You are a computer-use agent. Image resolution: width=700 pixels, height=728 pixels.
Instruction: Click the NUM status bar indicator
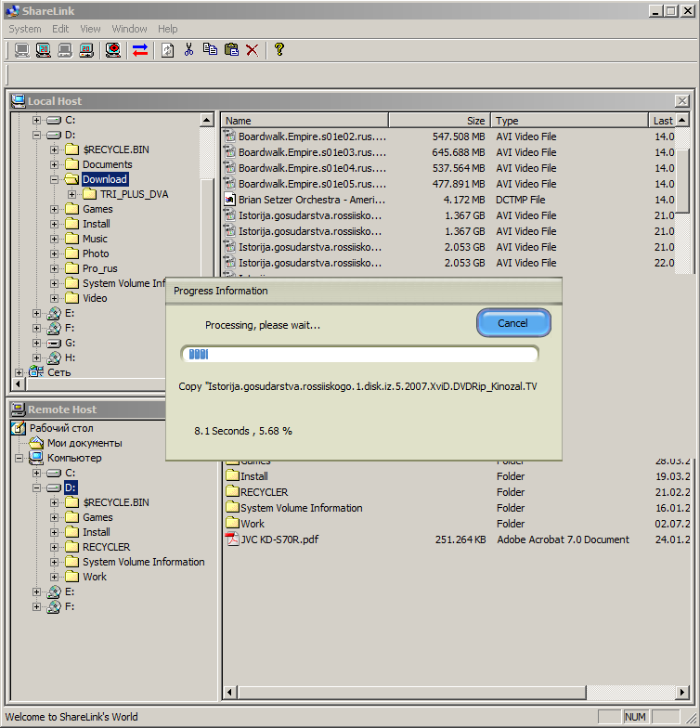[x=635, y=717]
